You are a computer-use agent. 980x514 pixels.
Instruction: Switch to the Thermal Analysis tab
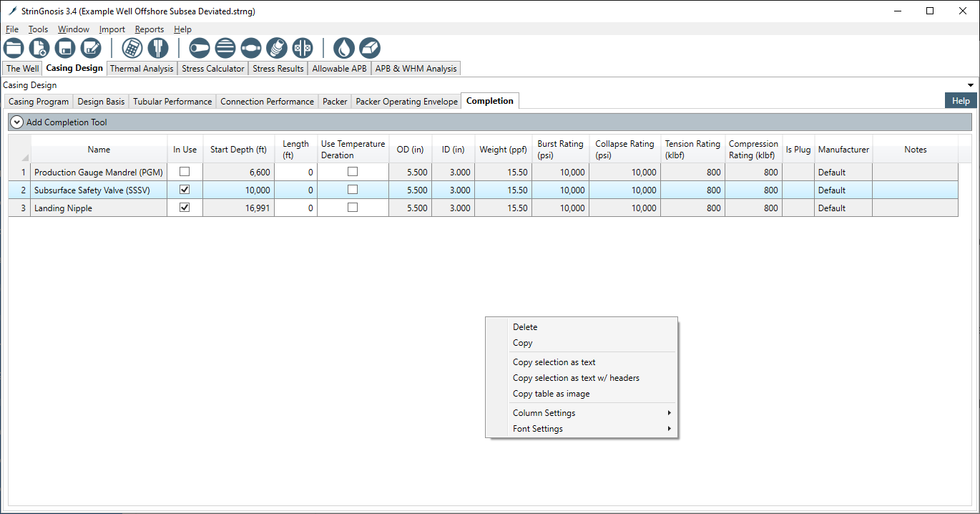click(142, 69)
